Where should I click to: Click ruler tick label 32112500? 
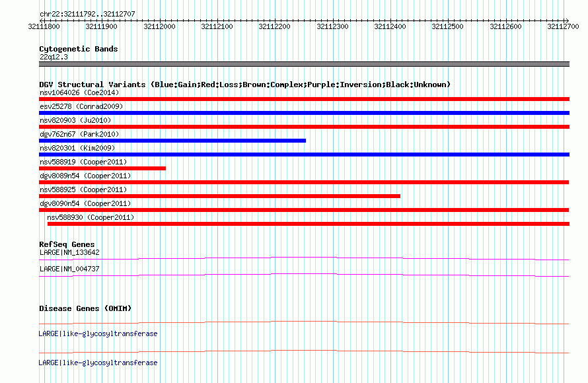pyautogui.click(x=447, y=26)
